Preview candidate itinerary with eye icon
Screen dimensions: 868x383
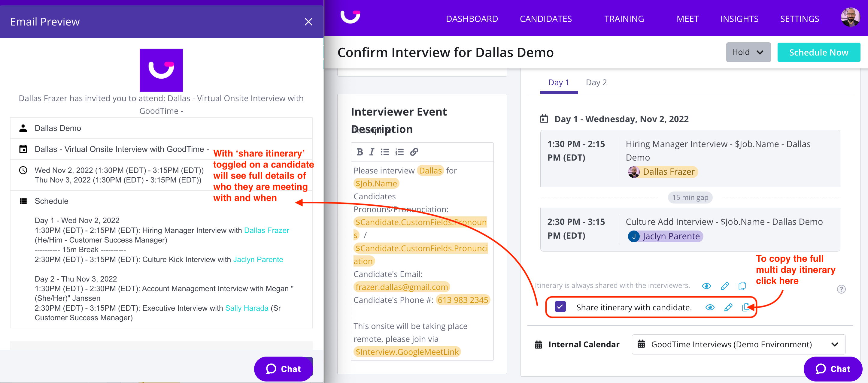710,307
